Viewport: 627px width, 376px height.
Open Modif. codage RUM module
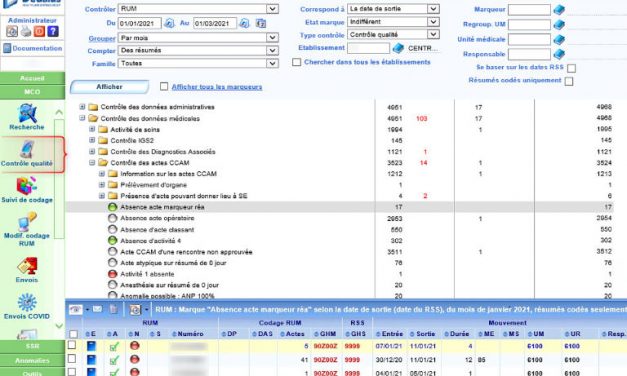coord(27,229)
